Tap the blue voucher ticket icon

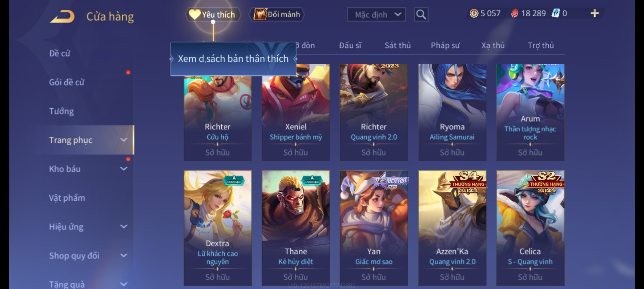[555, 13]
